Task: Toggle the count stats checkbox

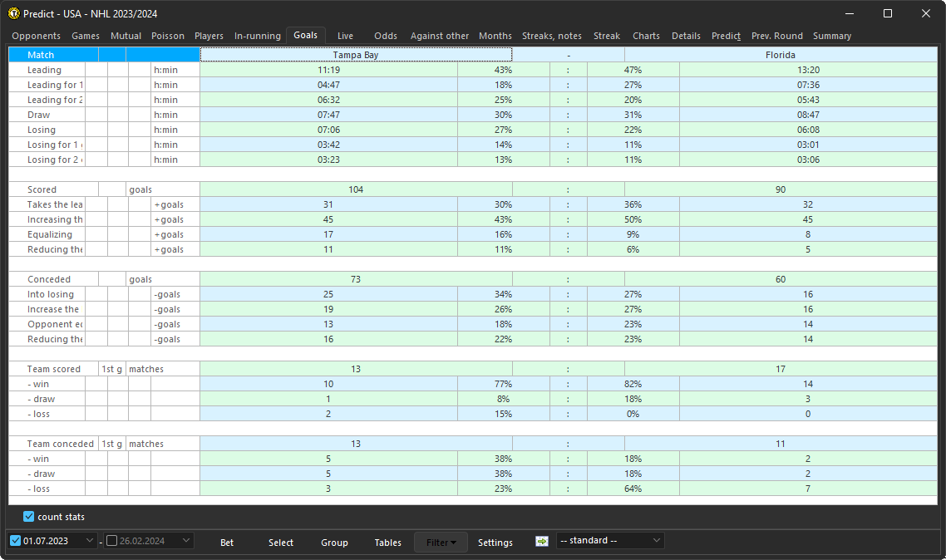Action: 28,516
